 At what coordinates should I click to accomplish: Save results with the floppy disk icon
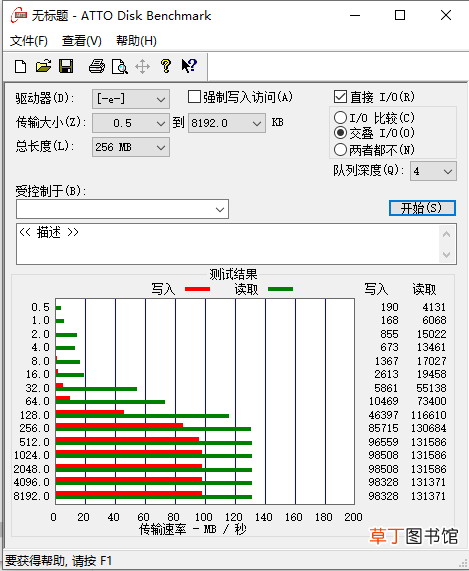66,66
